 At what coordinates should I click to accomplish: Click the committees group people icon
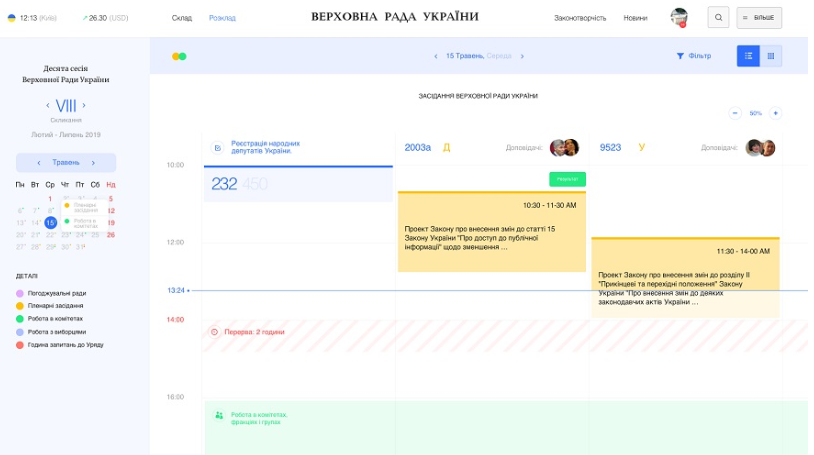219,415
